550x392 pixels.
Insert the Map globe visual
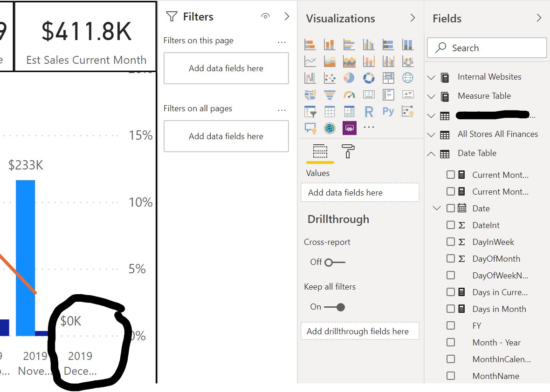(x=407, y=78)
